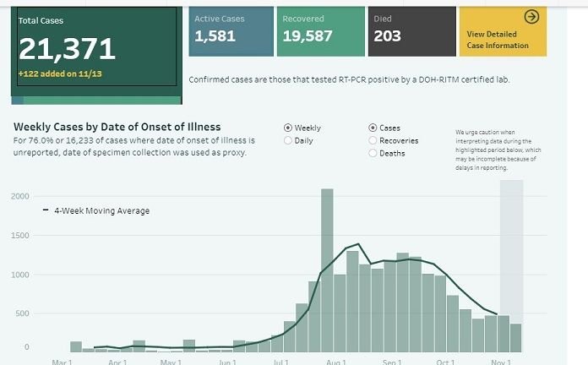The width and height of the screenshot is (588, 365).
Task: Select the Daily radio button
Action: [x=289, y=140]
